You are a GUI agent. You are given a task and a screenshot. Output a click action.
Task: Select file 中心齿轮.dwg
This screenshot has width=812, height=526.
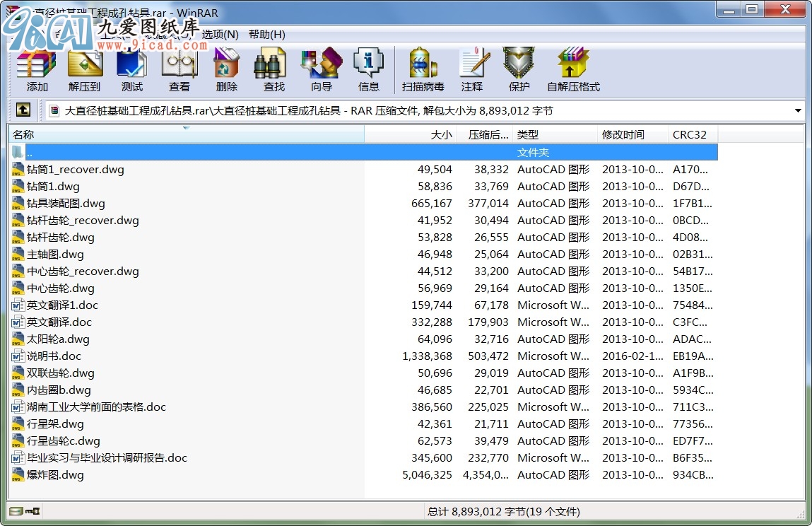[61, 288]
